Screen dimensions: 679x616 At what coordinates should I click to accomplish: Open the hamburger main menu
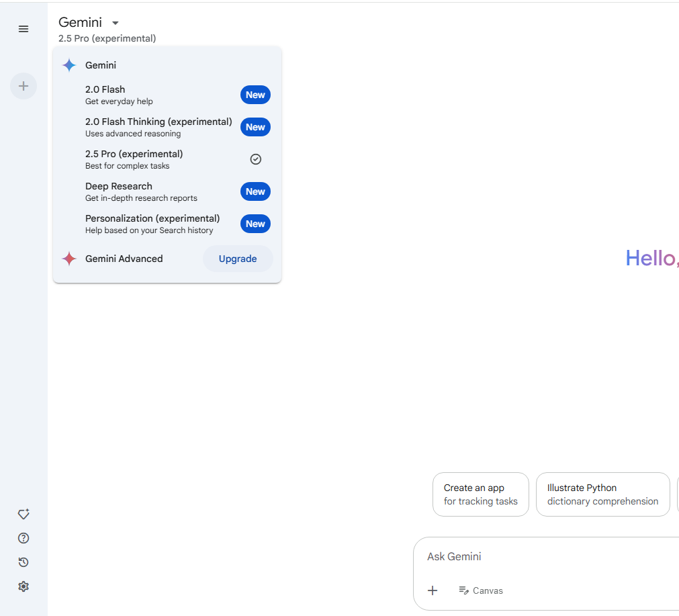[x=24, y=29]
